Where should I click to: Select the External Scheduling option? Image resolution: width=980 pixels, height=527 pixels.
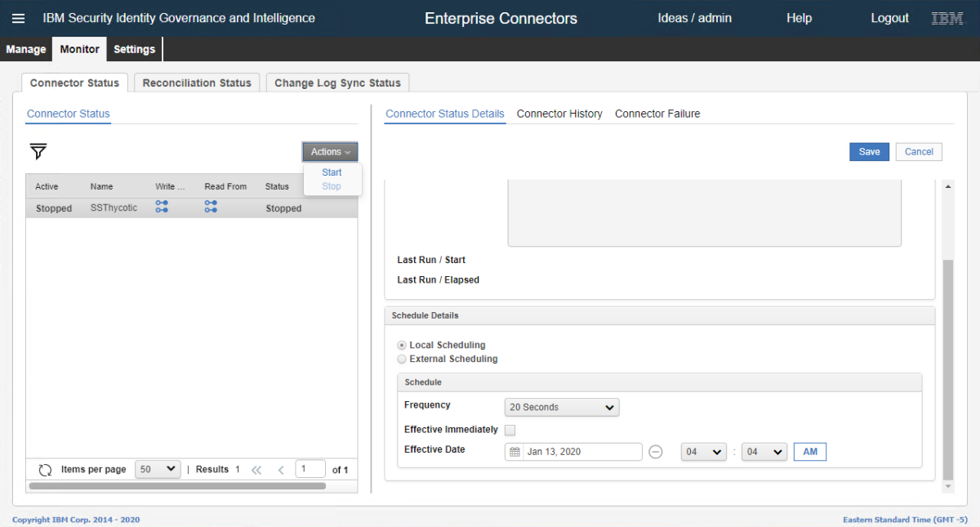pos(402,360)
